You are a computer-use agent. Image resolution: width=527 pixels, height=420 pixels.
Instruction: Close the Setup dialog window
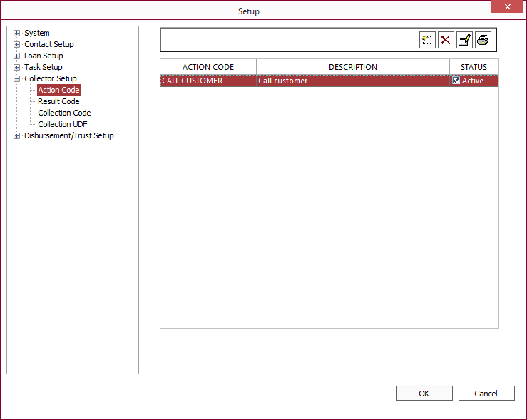coord(508,6)
